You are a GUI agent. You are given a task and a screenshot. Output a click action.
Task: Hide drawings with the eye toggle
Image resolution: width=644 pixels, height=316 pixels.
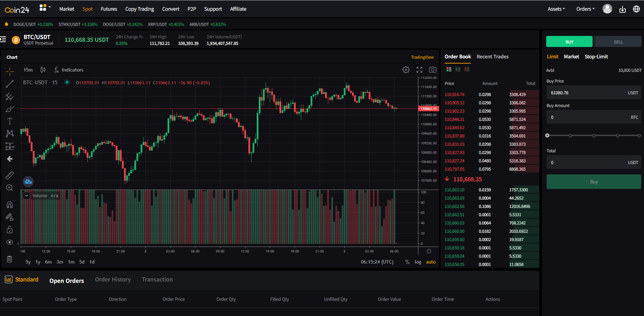point(10,242)
